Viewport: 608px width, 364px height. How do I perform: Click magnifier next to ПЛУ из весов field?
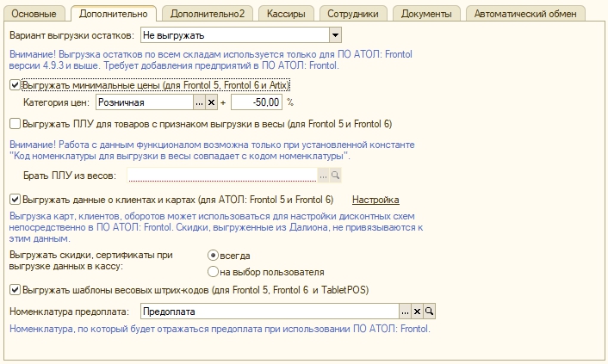click(336, 175)
